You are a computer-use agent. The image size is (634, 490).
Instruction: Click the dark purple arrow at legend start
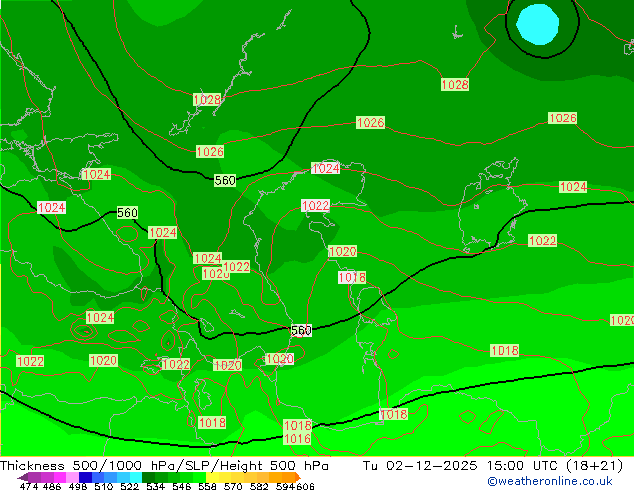pyautogui.click(x=23, y=478)
